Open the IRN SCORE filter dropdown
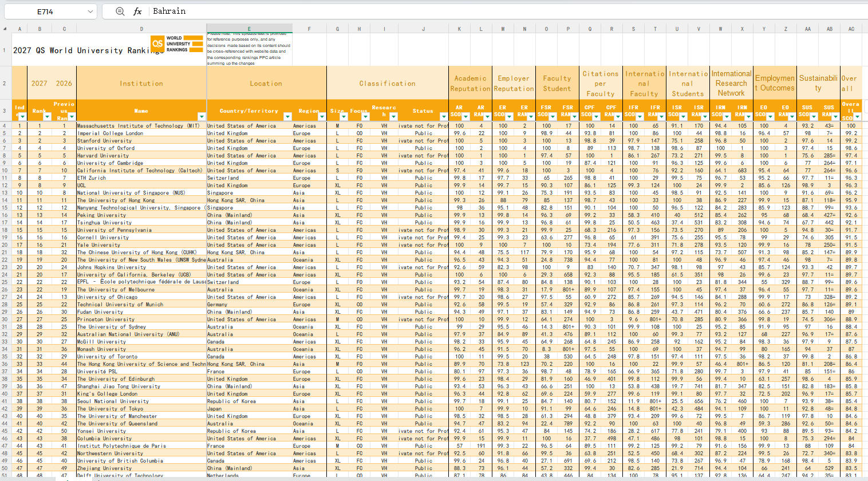The height and width of the screenshot is (481, 868). point(727,117)
